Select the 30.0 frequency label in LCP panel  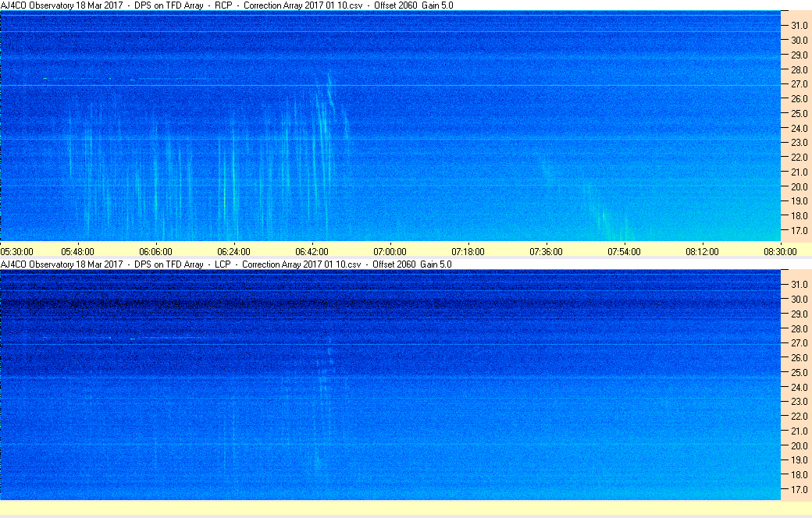click(799, 299)
